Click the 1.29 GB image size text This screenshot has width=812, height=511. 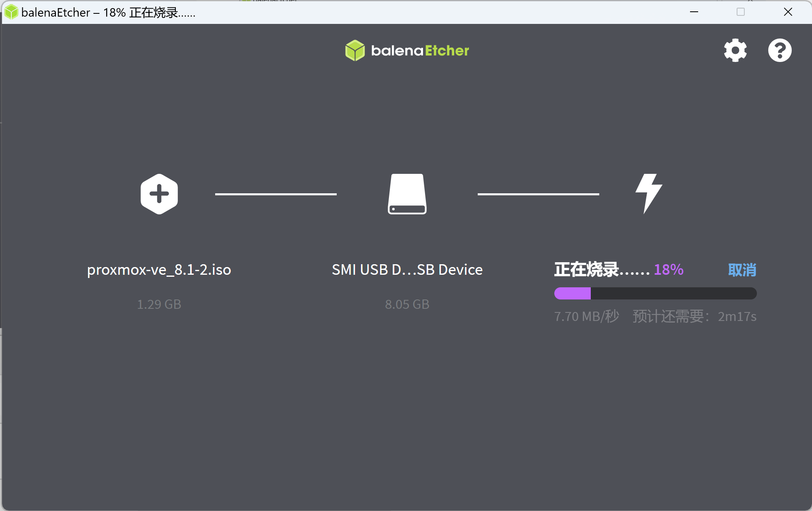point(159,304)
